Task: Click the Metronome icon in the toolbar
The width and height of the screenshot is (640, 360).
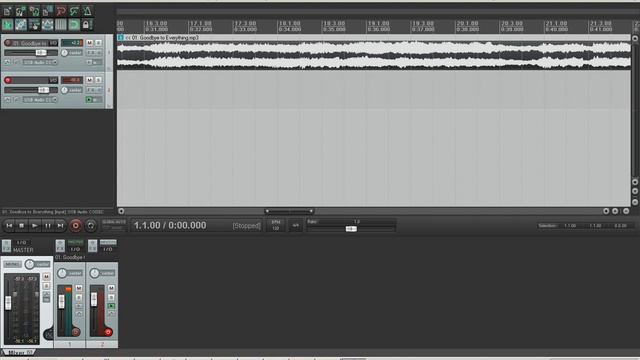Action: click(87, 11)
